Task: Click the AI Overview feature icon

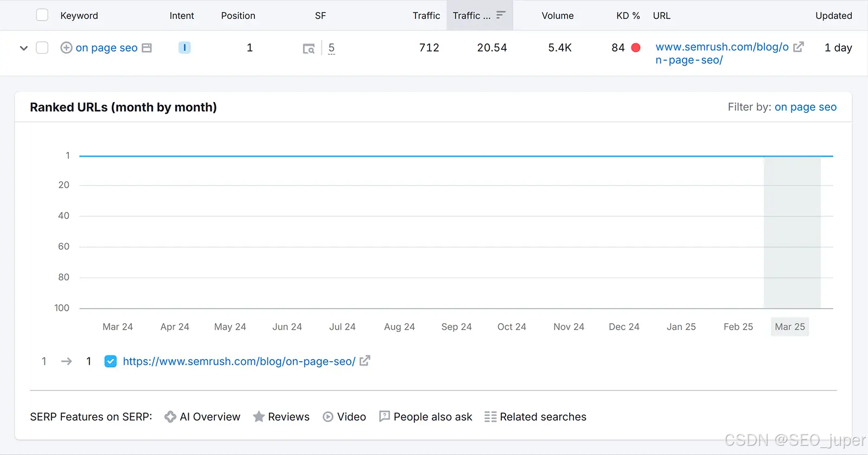Action: [x=170, y=416]
